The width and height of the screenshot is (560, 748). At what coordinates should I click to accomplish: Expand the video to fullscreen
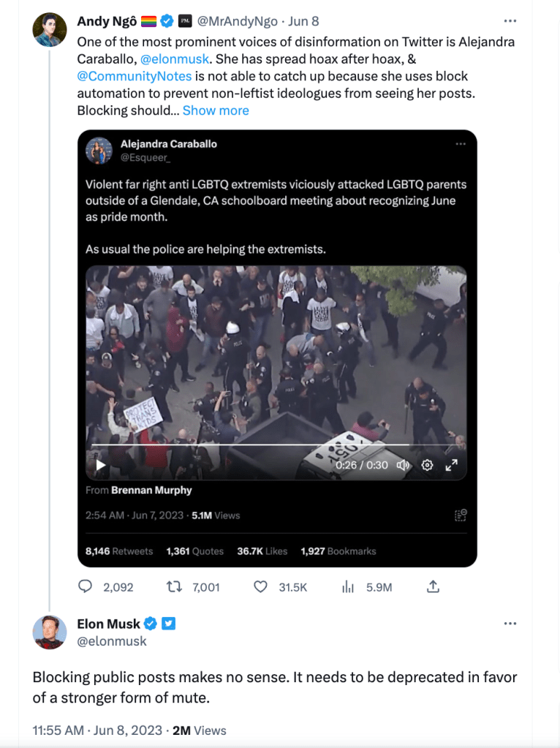pyautogui.click(x=452, y=465)
